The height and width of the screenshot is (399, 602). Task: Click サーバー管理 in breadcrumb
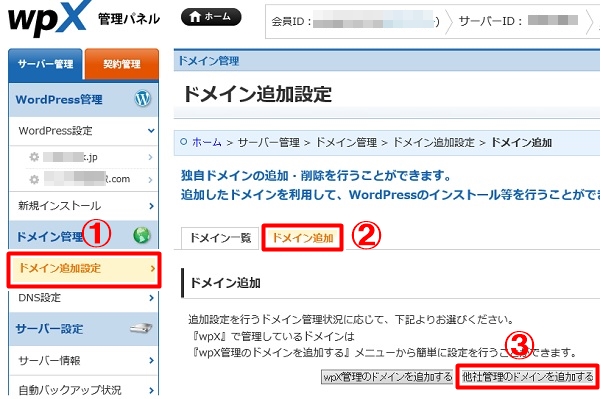(268, 142)
